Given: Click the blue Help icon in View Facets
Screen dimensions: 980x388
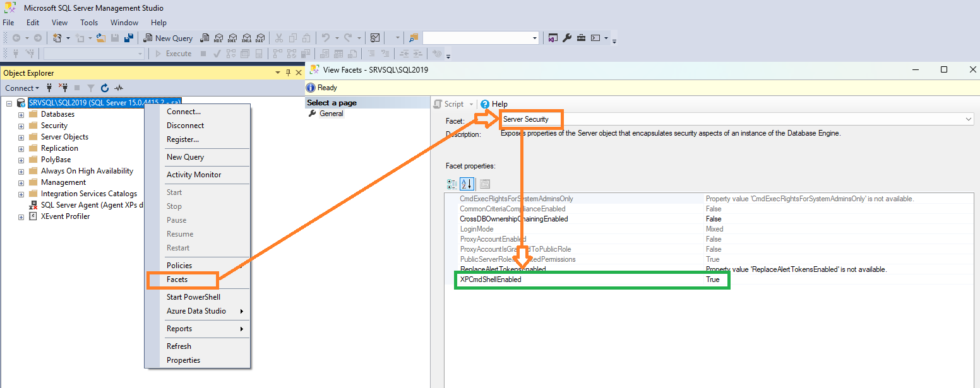Looking at the screenshot, I should pos(485,104).
